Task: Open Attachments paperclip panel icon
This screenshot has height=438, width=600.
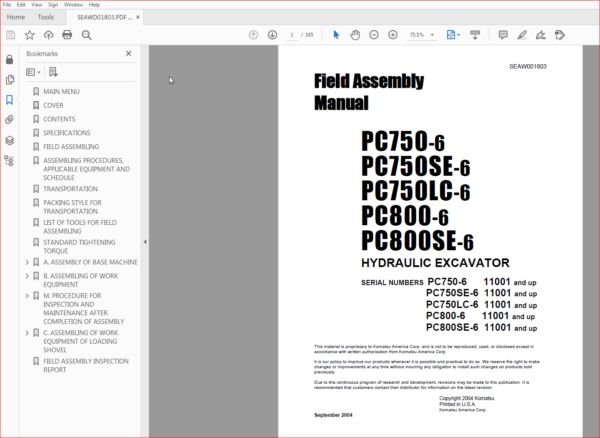Action: point(10,120)
